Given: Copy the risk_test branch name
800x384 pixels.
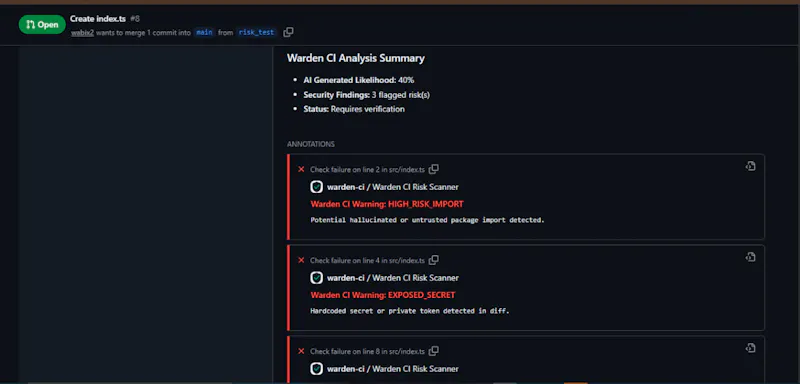Looking at the screenshot, I should [288, 33].
